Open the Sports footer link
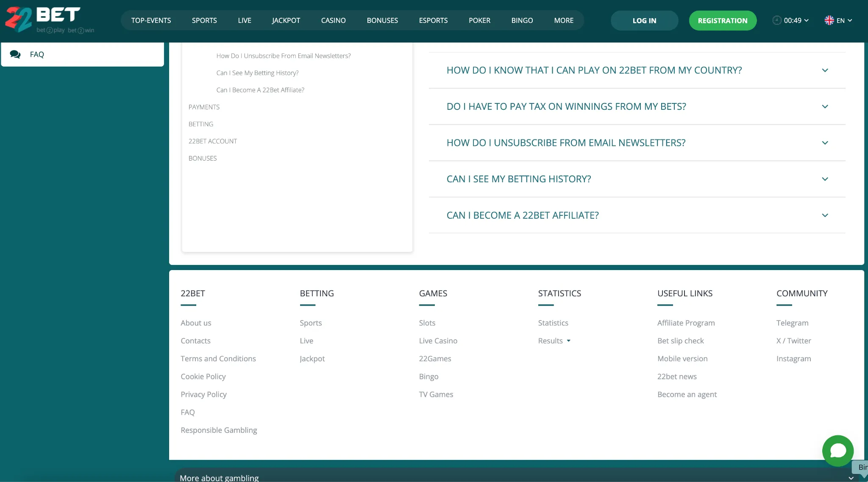Viewport: 868px width, 482px height. pos(311,323)
